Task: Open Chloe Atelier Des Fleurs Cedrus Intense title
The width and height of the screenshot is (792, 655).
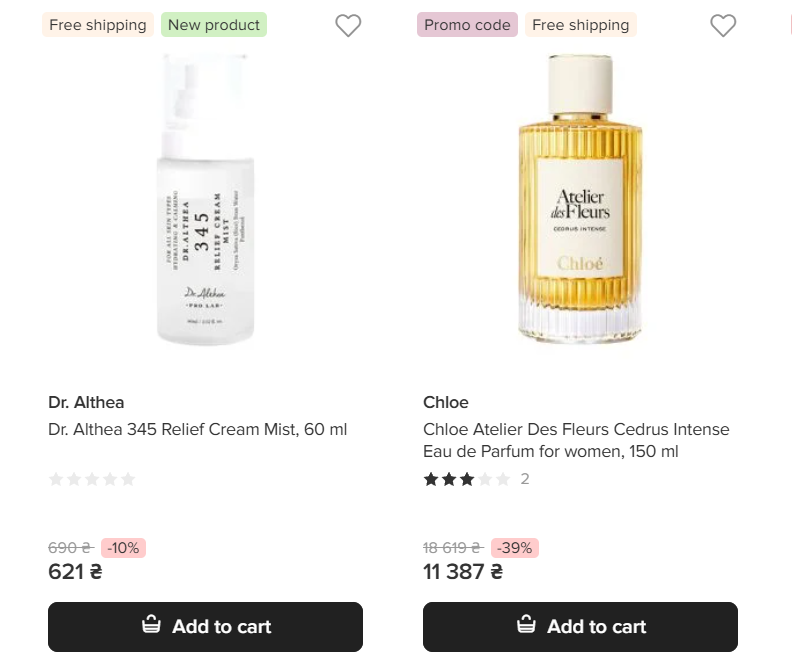Action: 576,440
